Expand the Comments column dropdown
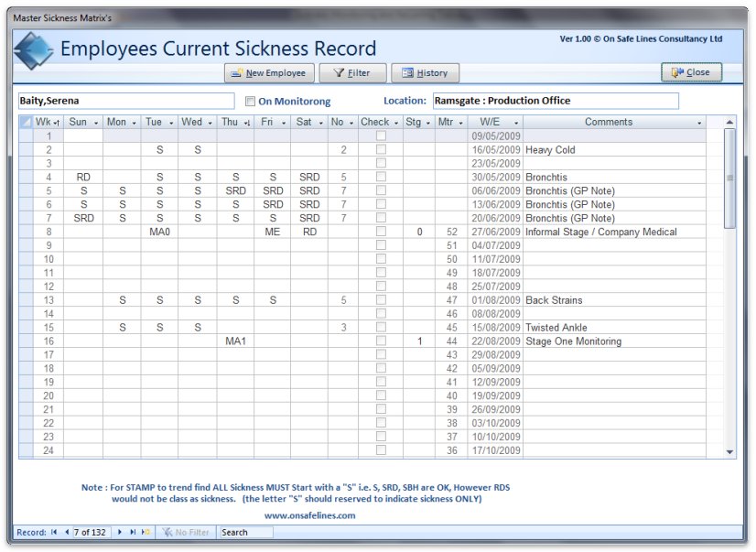Viewport: 756px width, 552px height. [x=699, y=122]
